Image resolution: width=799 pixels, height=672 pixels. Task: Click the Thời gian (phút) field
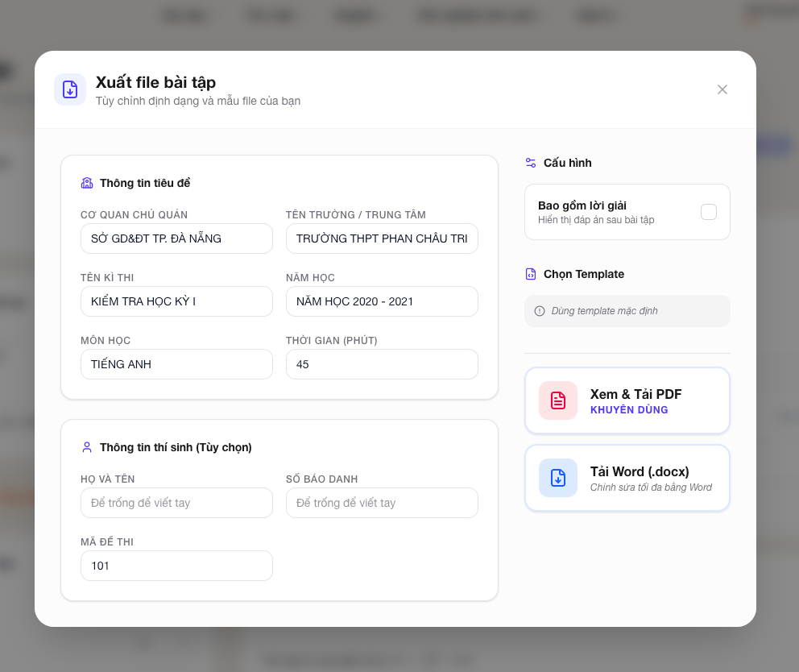click(382, 364)
